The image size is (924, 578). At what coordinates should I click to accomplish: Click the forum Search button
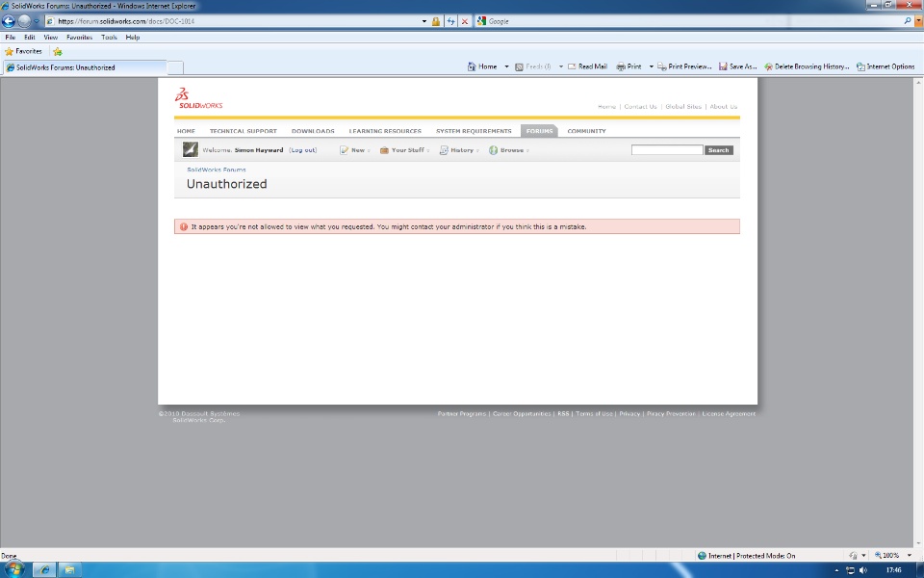[x=718, y=150]
